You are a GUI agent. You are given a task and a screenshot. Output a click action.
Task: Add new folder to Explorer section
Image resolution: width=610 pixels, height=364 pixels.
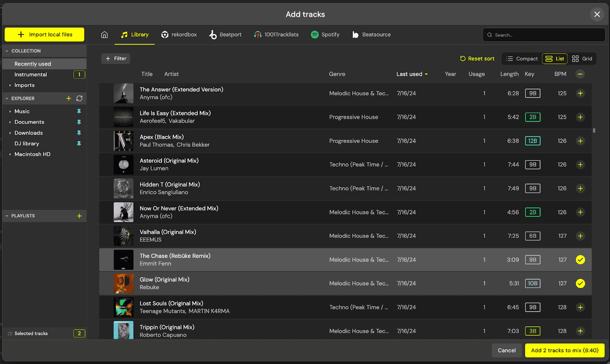(x=69, y=98)
